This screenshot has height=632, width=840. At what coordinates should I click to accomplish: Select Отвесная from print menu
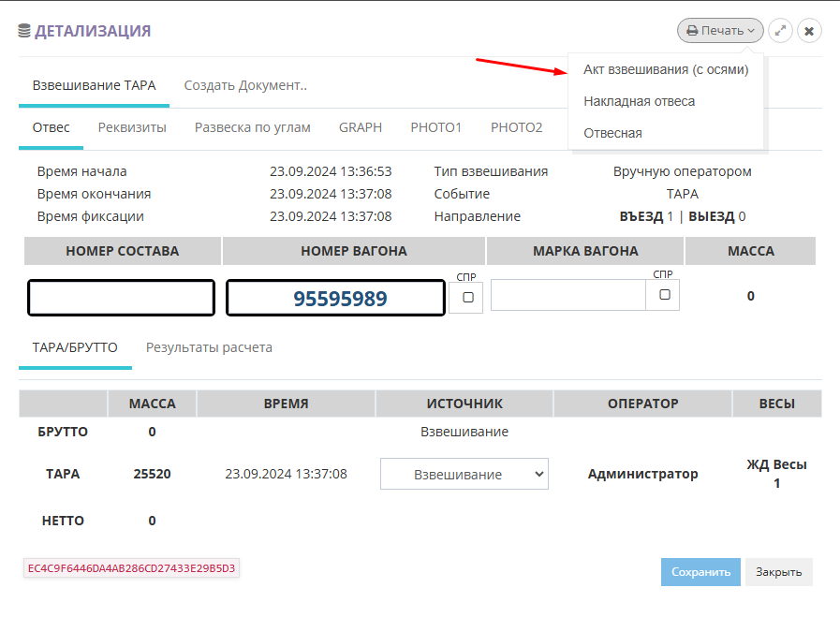612,133
